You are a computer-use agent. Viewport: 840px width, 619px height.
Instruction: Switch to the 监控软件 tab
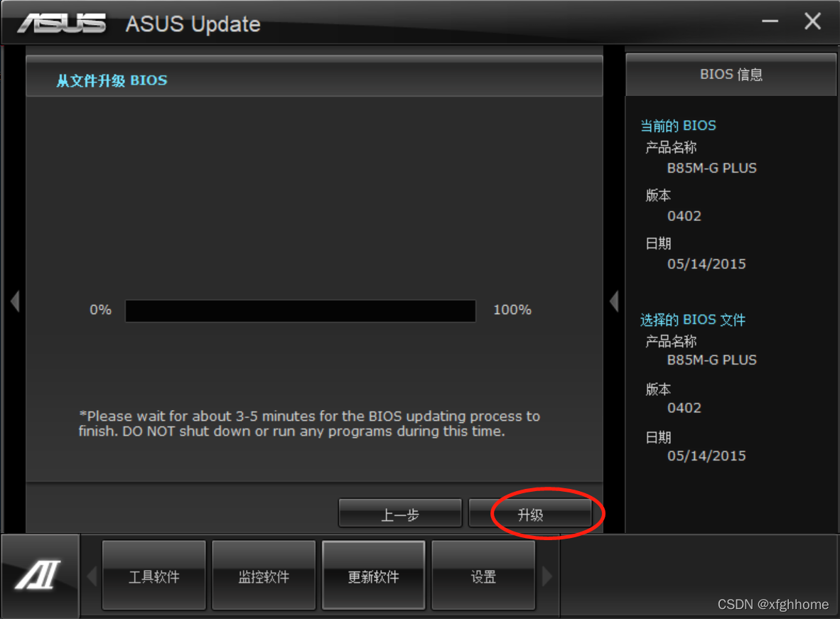(x=264, y=575)
